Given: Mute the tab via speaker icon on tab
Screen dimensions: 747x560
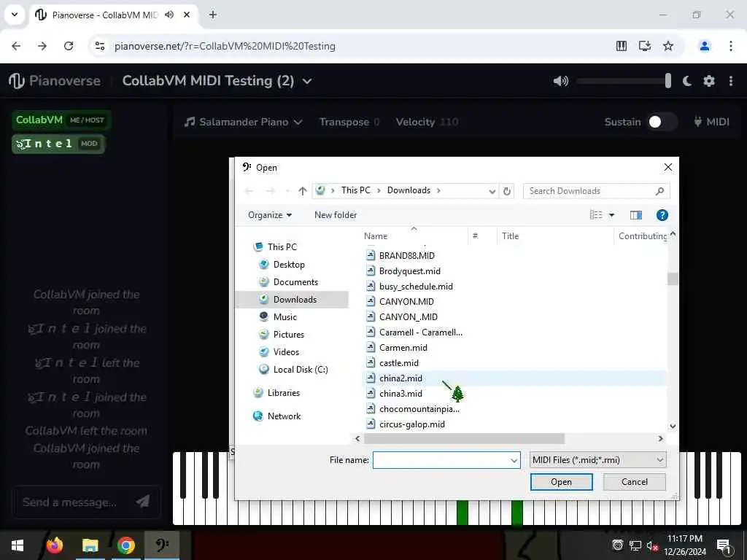Looking at the screenshot, I should tap(169, 15).
